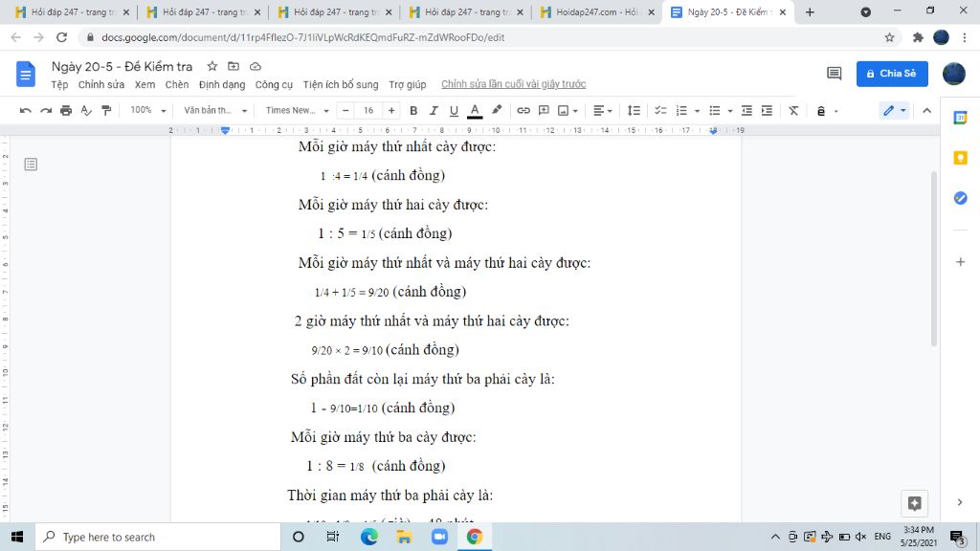The height and width of the screenshot is (551, 980).
Task: Click the Redo icon in Docs toolbar
Action: 46,111
